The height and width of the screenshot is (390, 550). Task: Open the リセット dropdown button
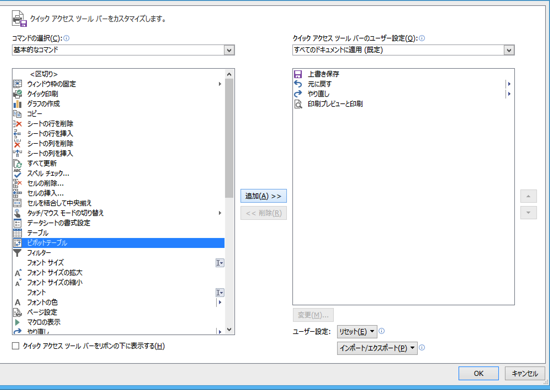click(x=357, y=331)
